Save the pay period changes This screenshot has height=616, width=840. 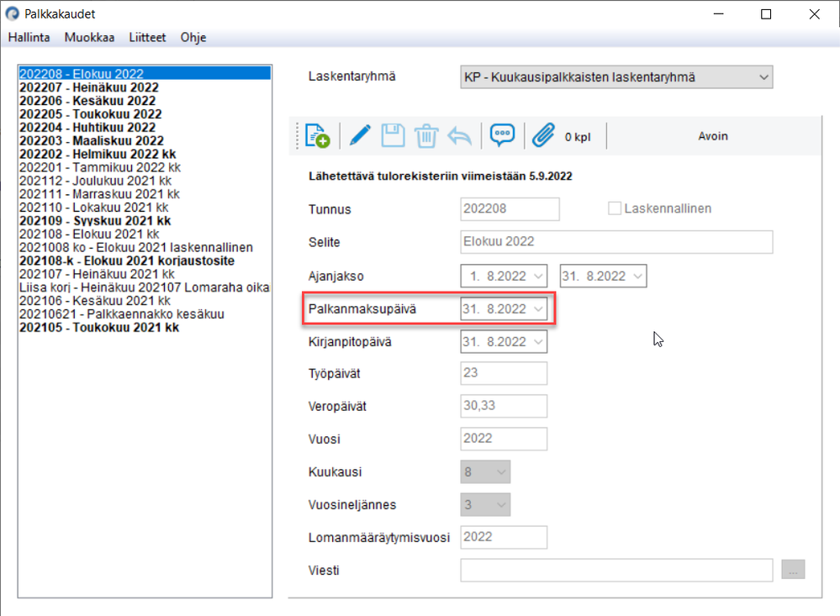pos(393,134)
